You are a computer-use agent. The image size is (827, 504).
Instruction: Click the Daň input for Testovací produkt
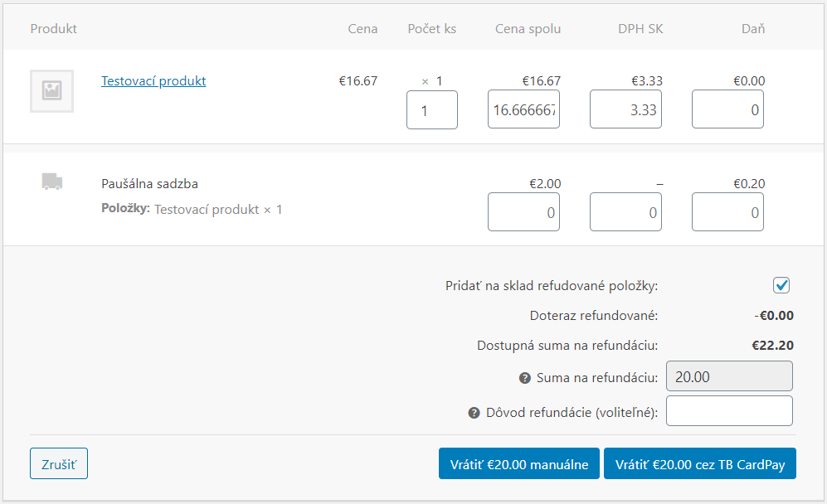(x=727, y=109)
